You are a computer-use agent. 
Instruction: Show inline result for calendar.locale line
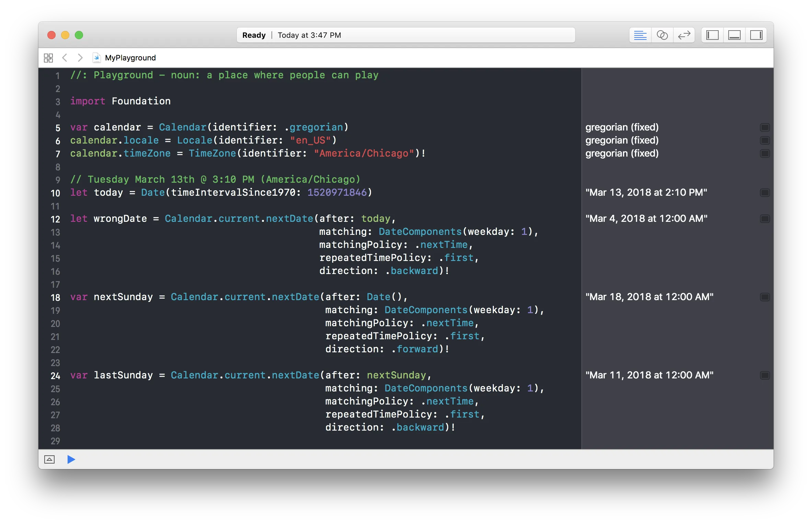pyautogui.click(x=765, y=140)
